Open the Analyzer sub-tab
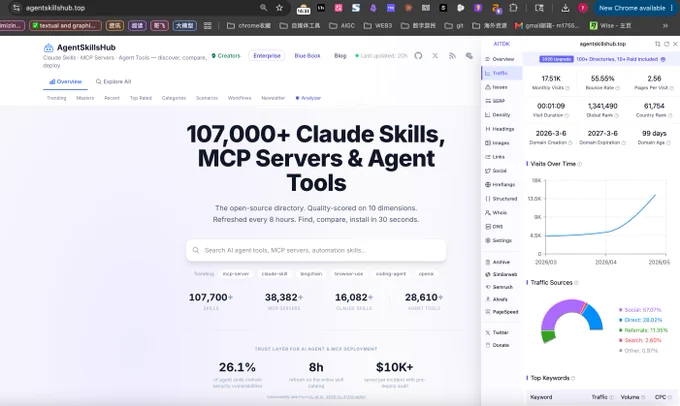The width and height of the screenshot is (680, 406). click(x=308, y=98)
